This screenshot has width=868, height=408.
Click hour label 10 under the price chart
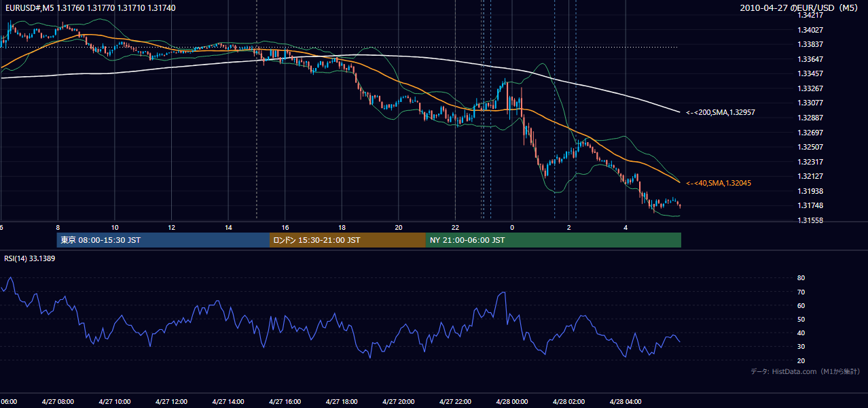click(115, 228)
